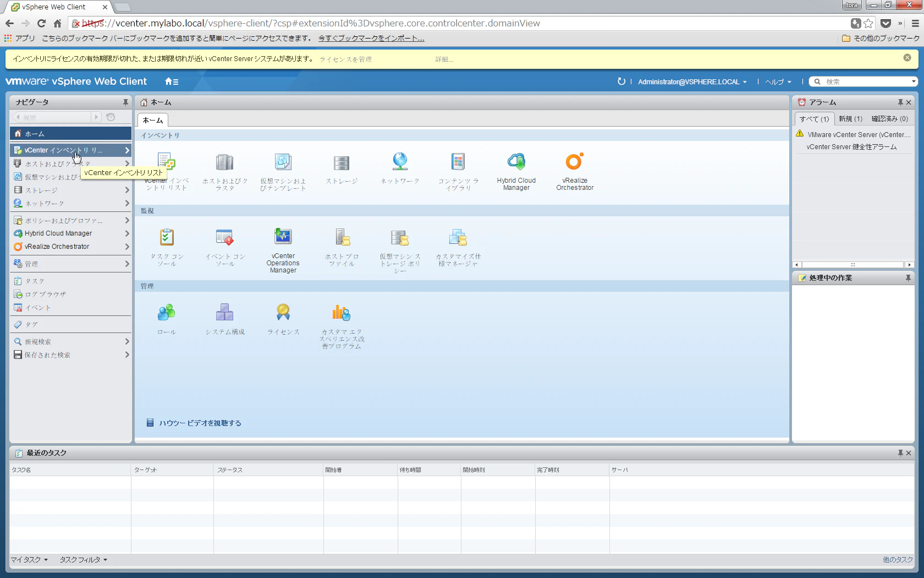Dismiss the license expiry notification banner
The image size is (924, 578).
[907, 58]
